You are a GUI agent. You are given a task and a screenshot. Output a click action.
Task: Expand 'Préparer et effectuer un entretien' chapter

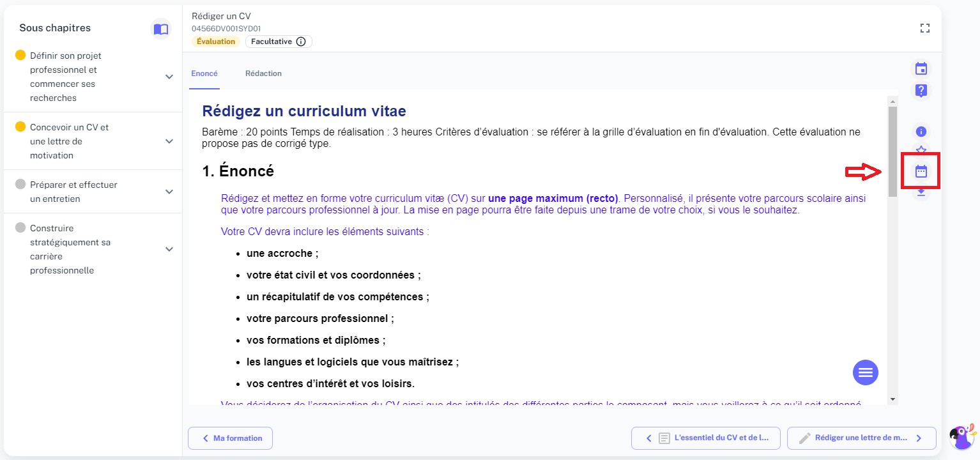click(169, 192)
